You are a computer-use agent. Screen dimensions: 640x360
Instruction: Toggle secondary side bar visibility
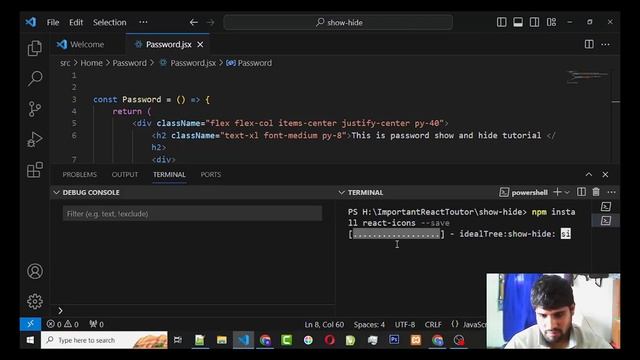tap(534, 22)
